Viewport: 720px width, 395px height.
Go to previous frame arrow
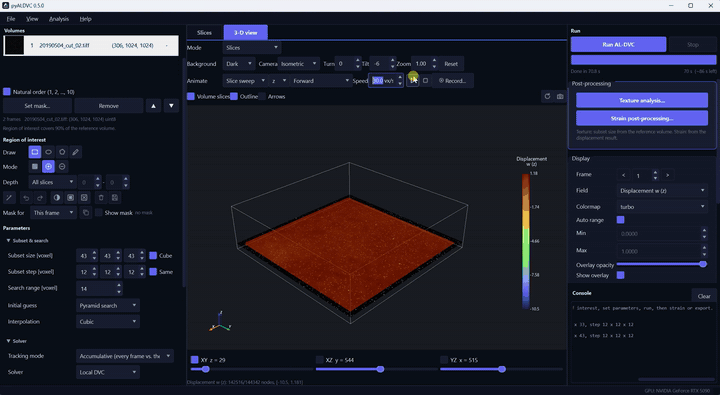[x=623, y=175]
